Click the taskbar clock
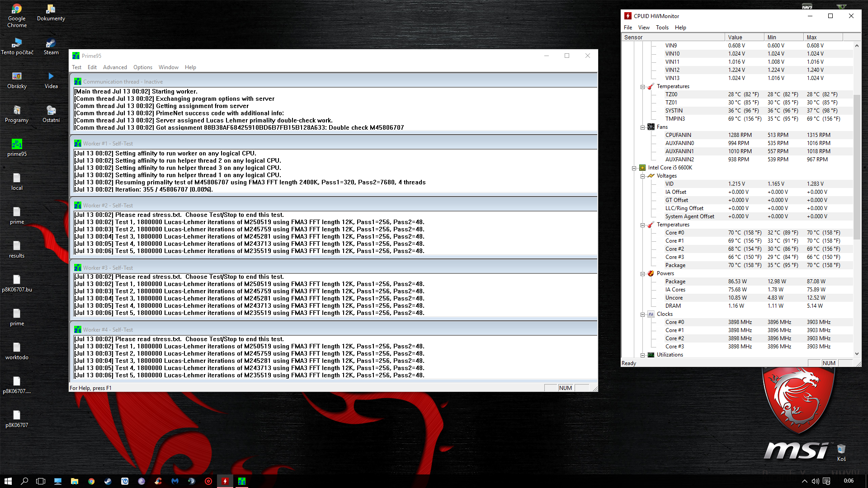 [x=849, y=481]
